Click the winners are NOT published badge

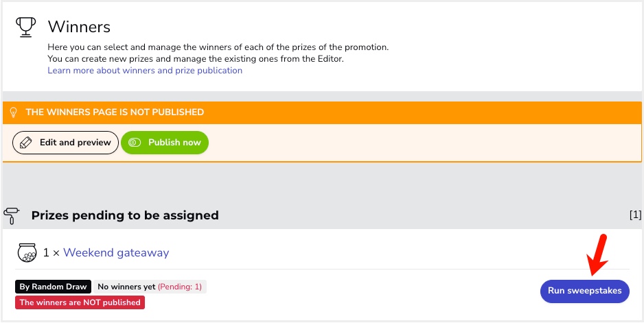[x=80, y=302]
